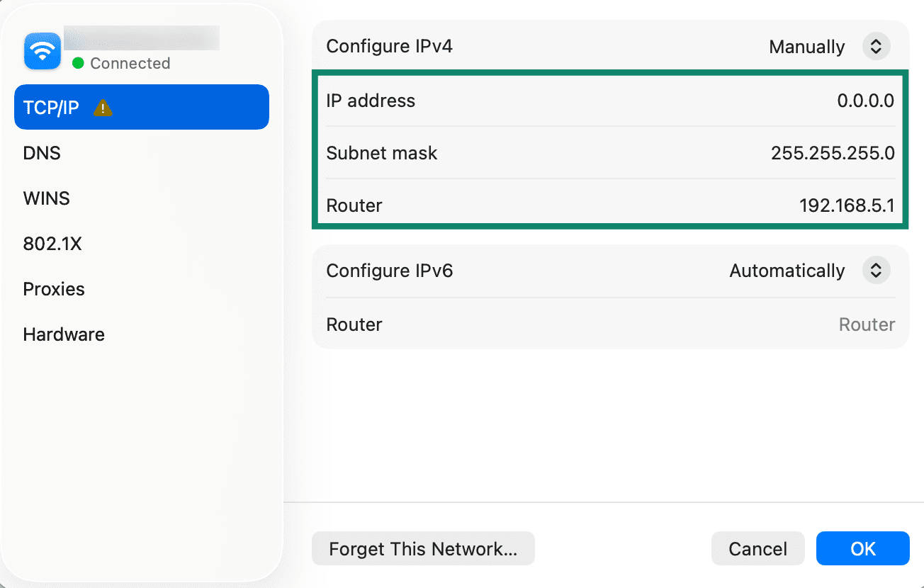Click the Configure IPv6 stepper chevrons
Screen dimensions: 924x588
[x=877, y=270]
